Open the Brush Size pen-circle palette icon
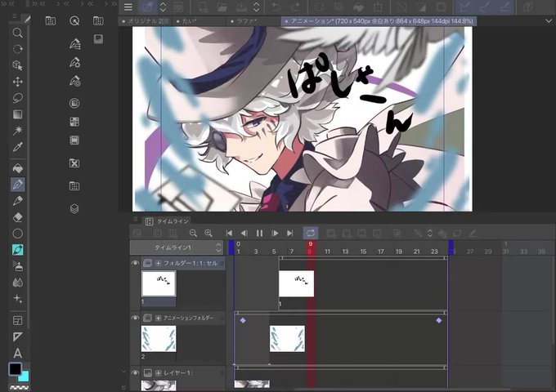The image size is (556, 392). (74, 81)
